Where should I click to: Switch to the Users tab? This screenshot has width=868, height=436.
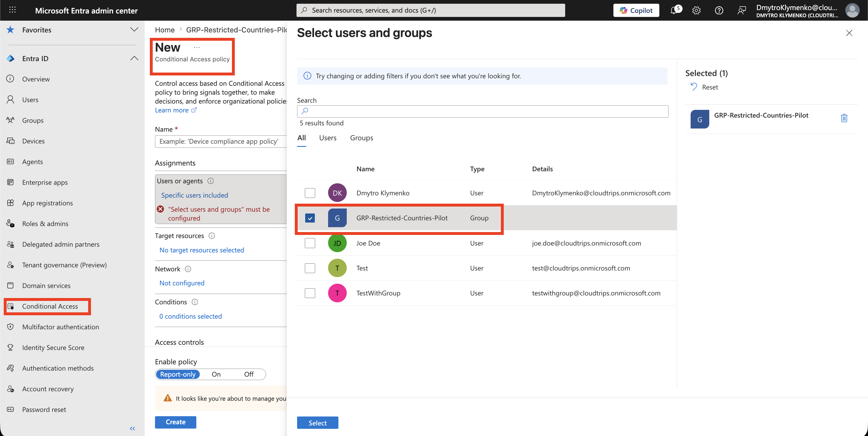tap(328, 138)
